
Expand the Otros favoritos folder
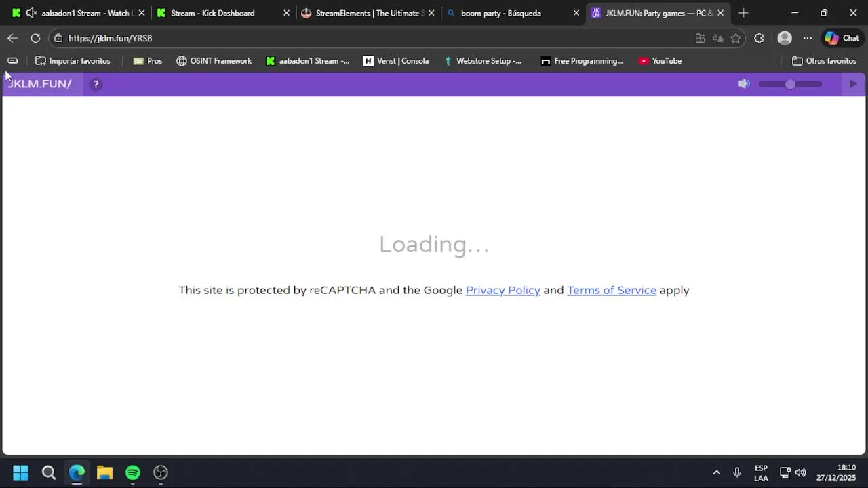(824, 61)
